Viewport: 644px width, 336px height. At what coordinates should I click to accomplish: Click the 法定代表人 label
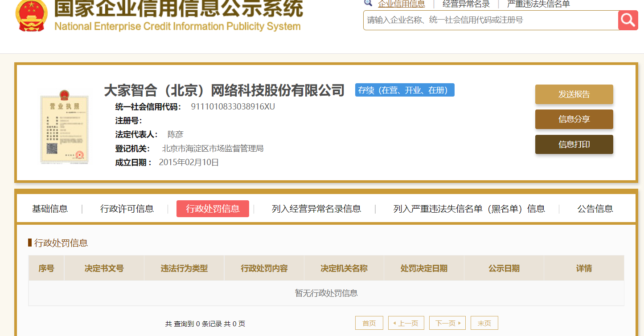coord(136,134)
